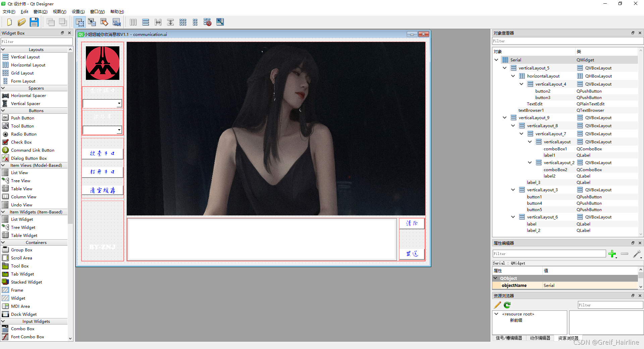Click the Lay Out Horizontally toolbar icon
644x349 pixels.
tap(133, 22)
